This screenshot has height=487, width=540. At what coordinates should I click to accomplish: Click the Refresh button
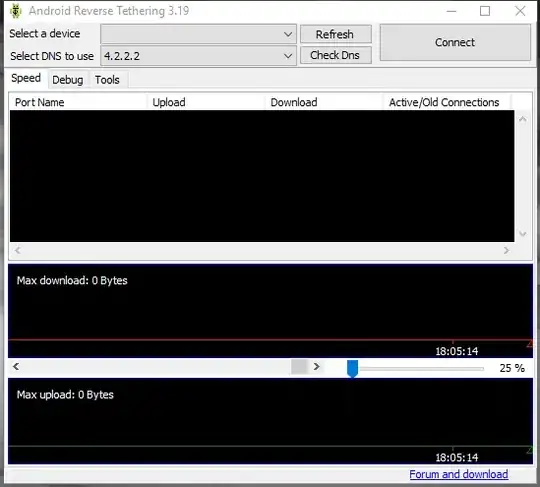(336, 34)
